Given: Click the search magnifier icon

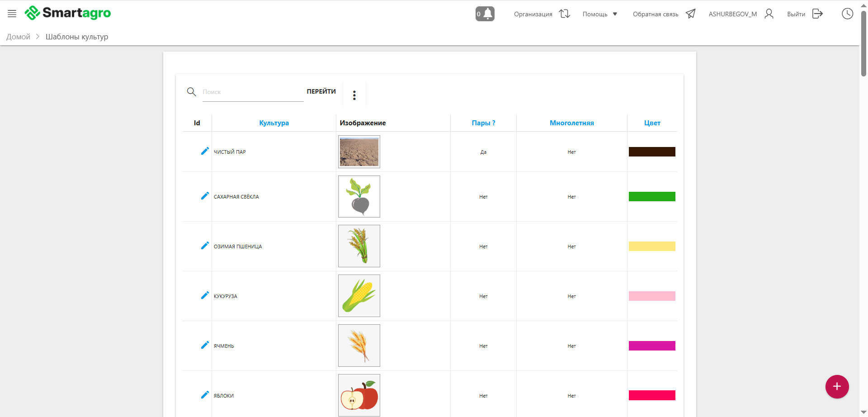Looking at the screenshot, I should 191,92.
